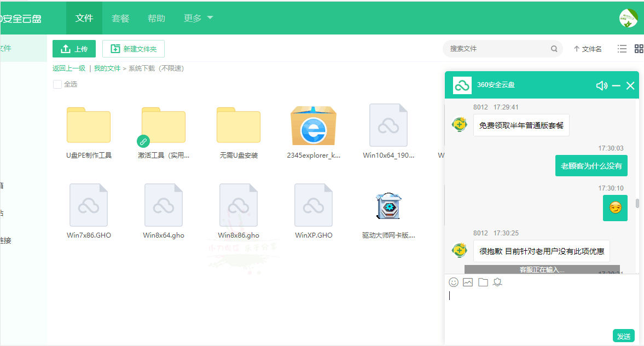Switch files to list view

(x=622, y=48)
